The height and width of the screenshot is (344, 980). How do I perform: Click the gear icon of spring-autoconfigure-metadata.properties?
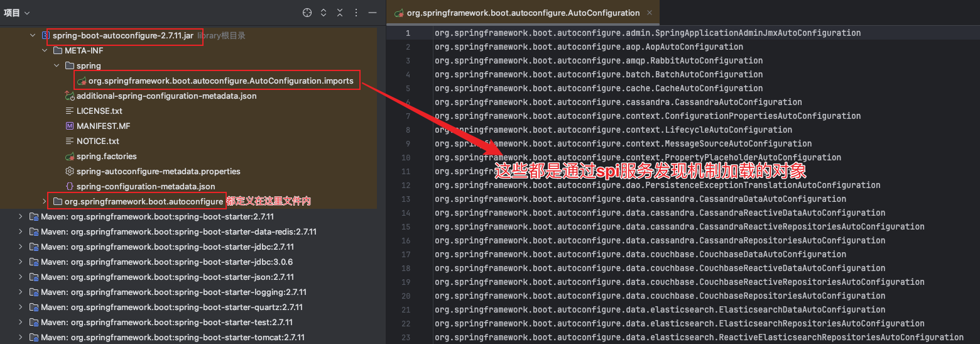(x=70, y=172)
